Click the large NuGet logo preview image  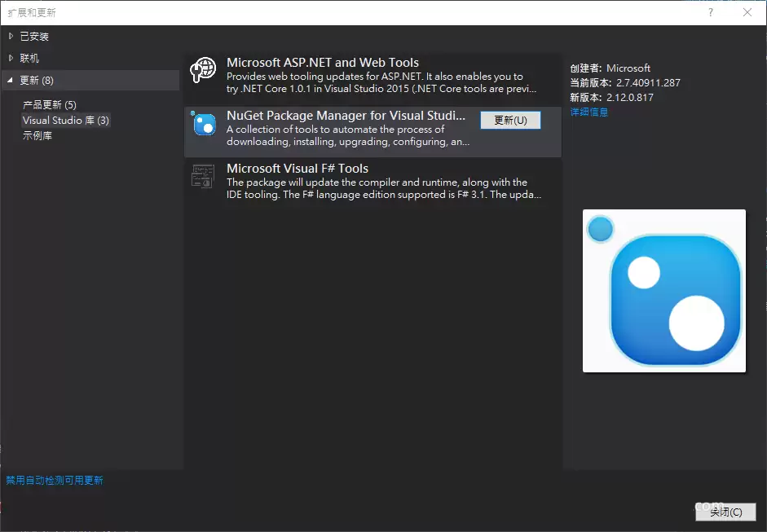pos(663,291)
